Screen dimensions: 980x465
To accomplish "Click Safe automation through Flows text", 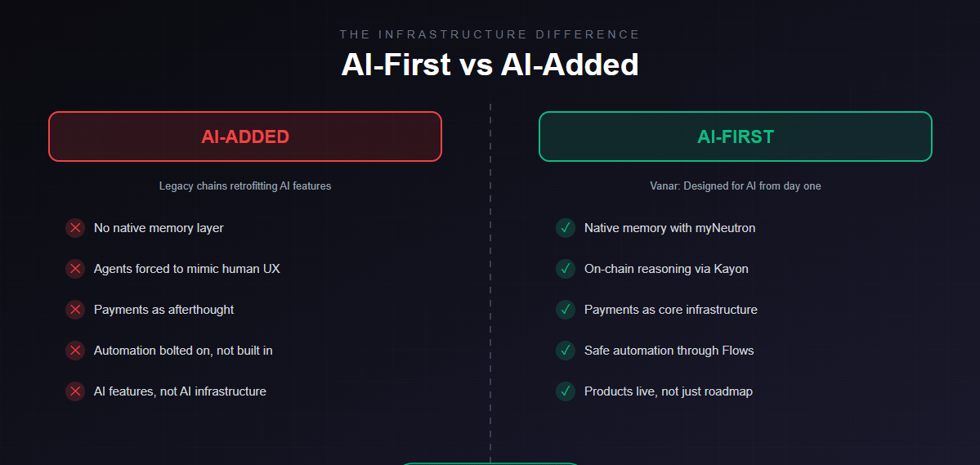I will click(669, 351).
